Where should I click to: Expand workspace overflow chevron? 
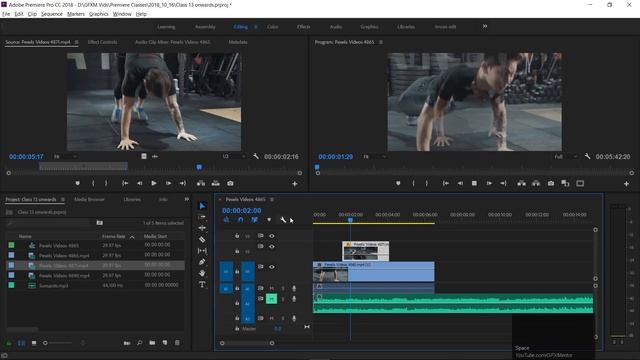click(x=485, y=26)
